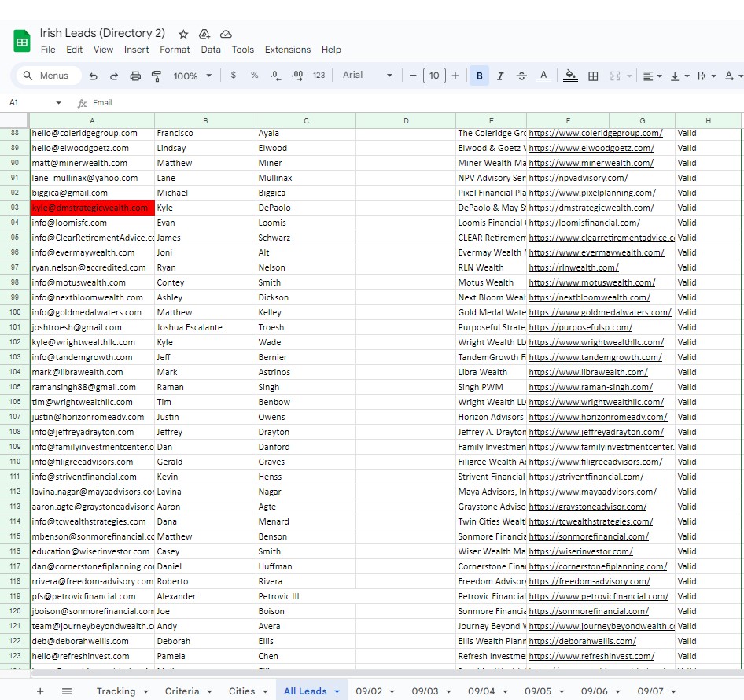Image resolution: width=744 pixels, height=700 pixels.
Task: Print the spreadsheet with the printer icon
Action: click(x=135, y=76)
